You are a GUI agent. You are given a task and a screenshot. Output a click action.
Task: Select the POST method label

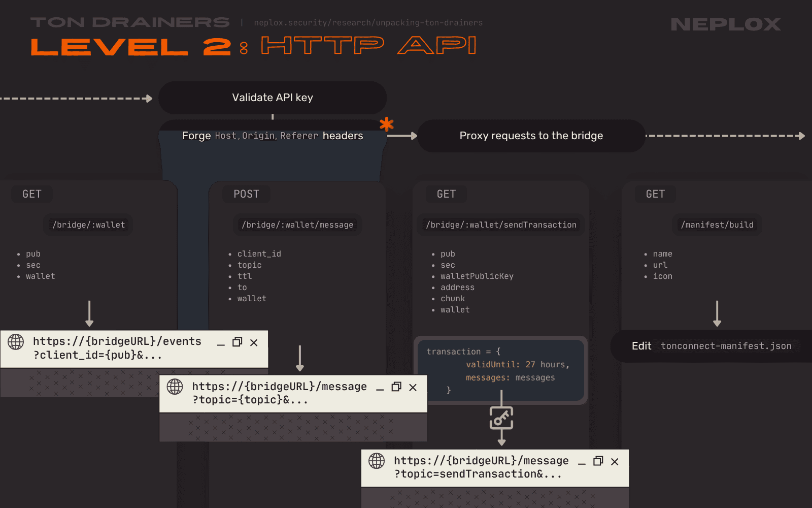click(246, 194)
